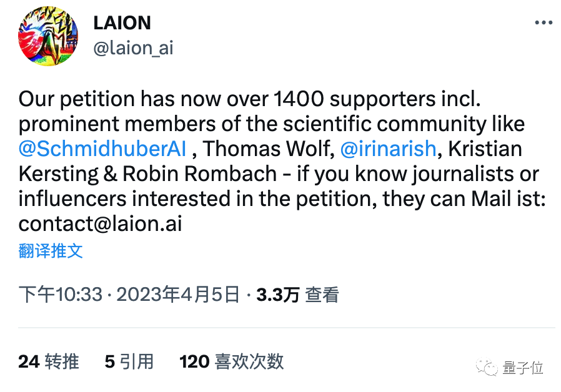This screenshot has height=392, width=561.
Task: Click the name Thomas Wolf in tweet
Action: click(266, 149)
